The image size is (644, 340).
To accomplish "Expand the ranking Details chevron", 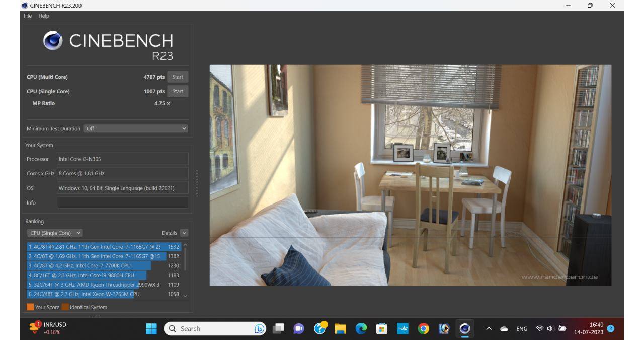I will (x=184, y=233).
